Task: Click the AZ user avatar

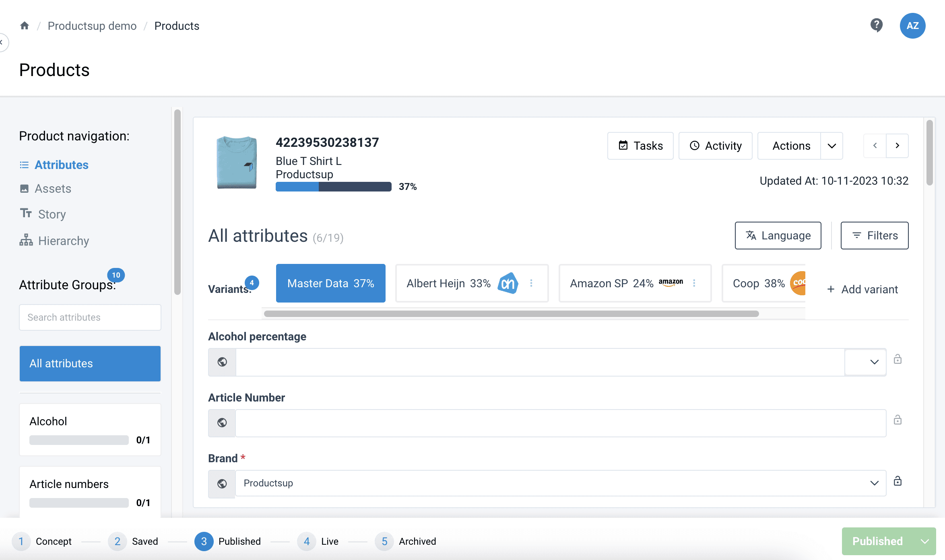Action: point(912,26)
